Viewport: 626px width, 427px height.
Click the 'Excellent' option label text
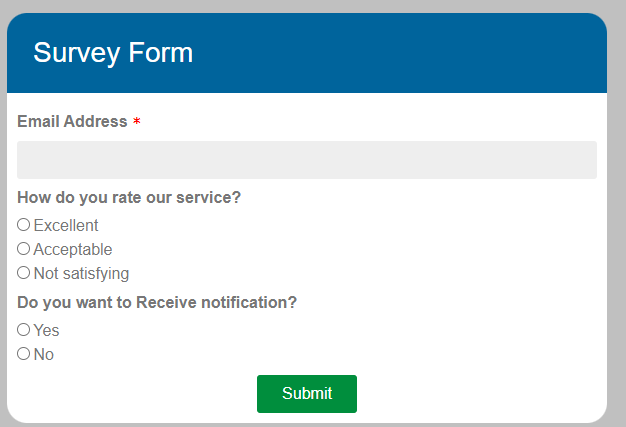point(66,226)
